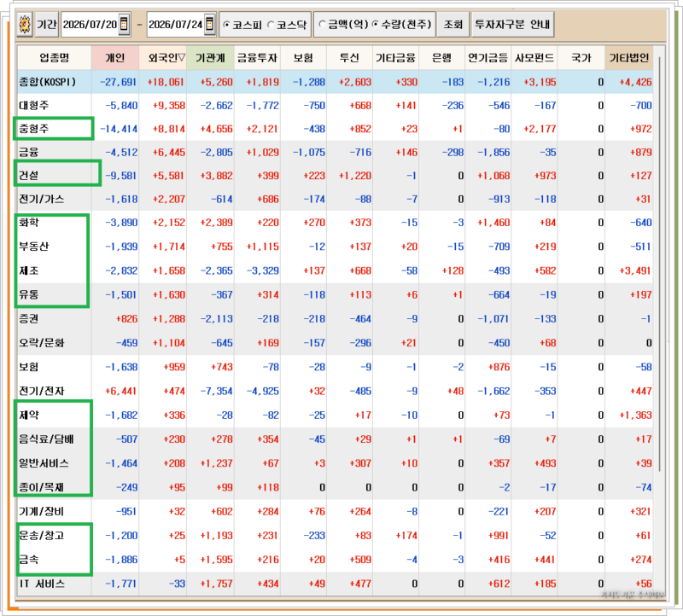Select the 종합(KOSPI) row
Image resolution: width=683 pixels, height=616 pixels.
pyautogui.click(x=336, y=82)
